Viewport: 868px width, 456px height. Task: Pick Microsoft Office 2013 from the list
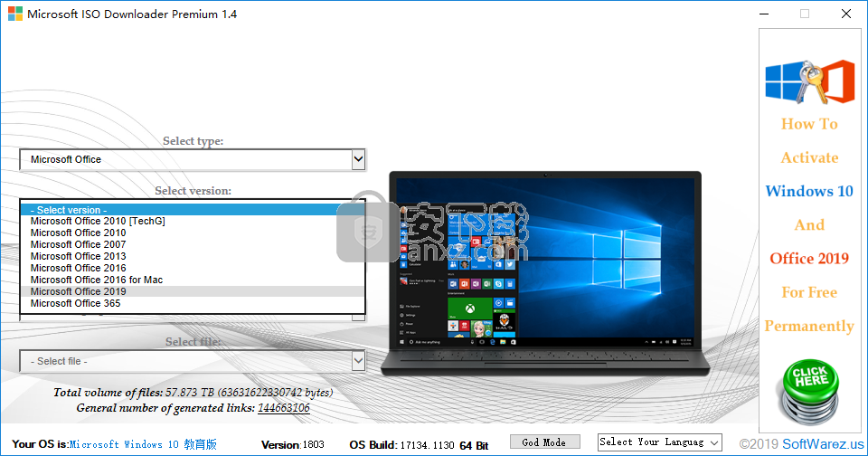(192, 256)
